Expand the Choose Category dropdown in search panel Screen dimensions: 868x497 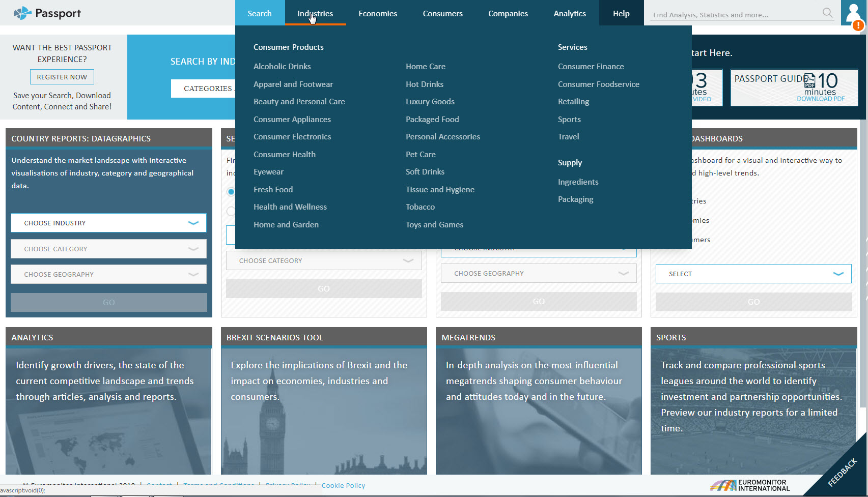324,260
